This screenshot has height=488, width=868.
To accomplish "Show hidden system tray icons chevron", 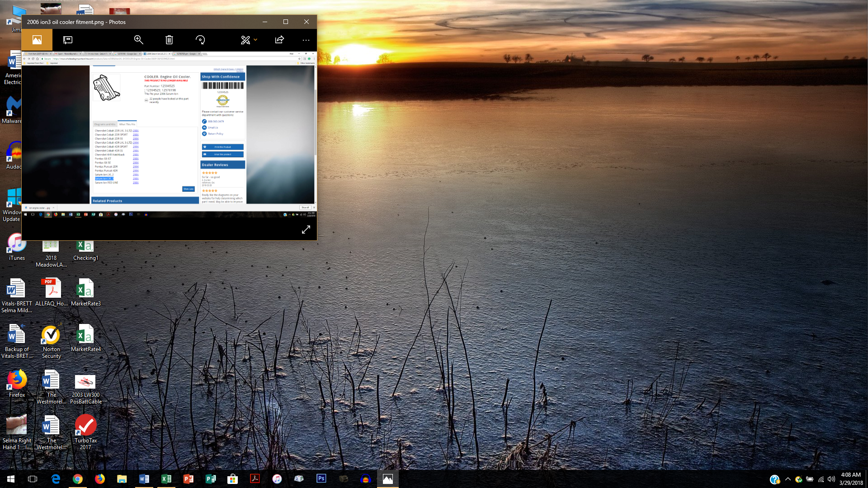I will [788, 479].
